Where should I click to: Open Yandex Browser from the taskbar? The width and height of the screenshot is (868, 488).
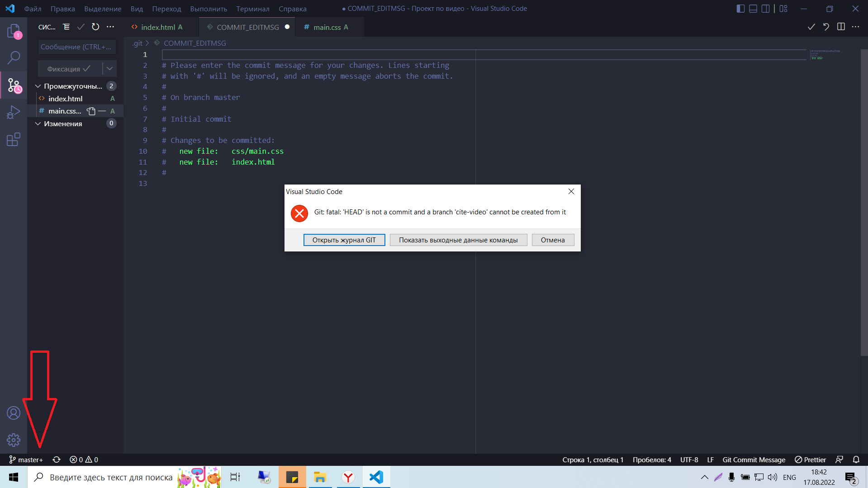pos(348,477)
